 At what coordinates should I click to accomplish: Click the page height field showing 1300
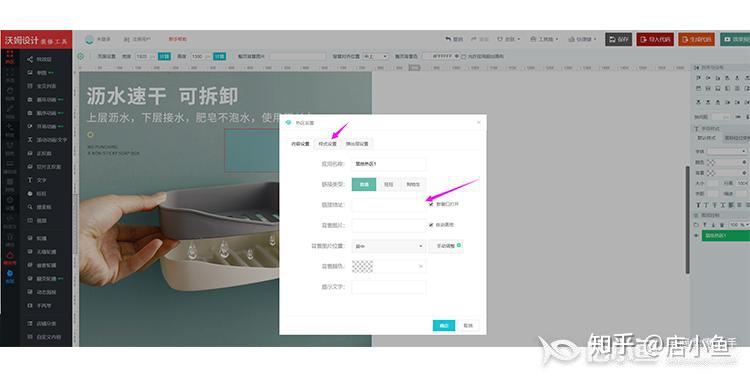point(200,56)
